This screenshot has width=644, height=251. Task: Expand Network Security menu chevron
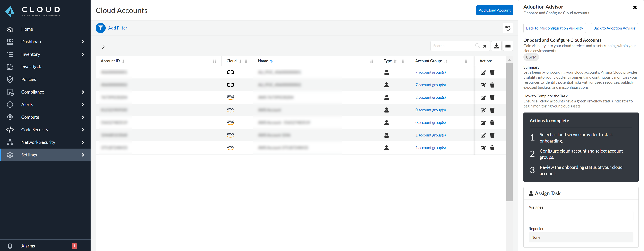(x=83, y=142)
